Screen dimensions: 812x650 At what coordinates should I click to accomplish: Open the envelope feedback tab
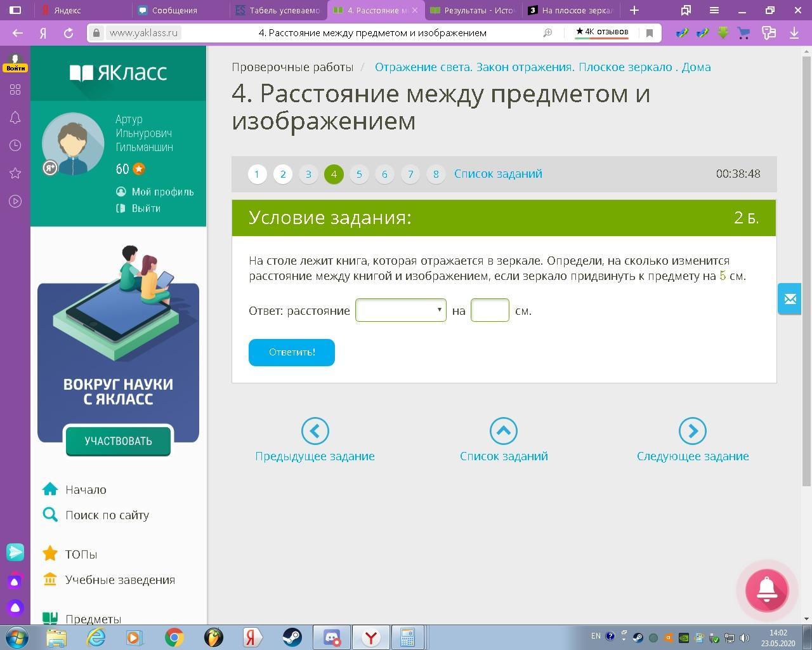[790, 299]
